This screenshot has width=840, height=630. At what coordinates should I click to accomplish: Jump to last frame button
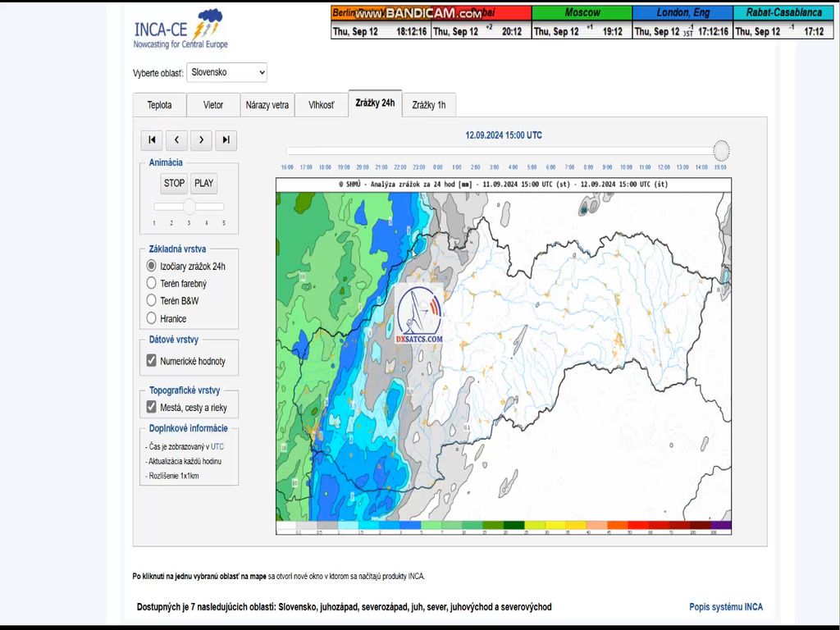(226, 140)
